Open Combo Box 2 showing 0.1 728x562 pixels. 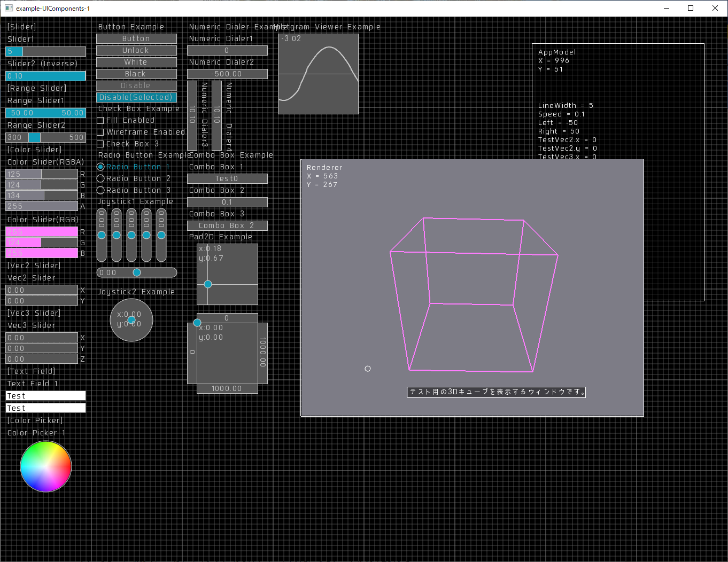(227, 202)
